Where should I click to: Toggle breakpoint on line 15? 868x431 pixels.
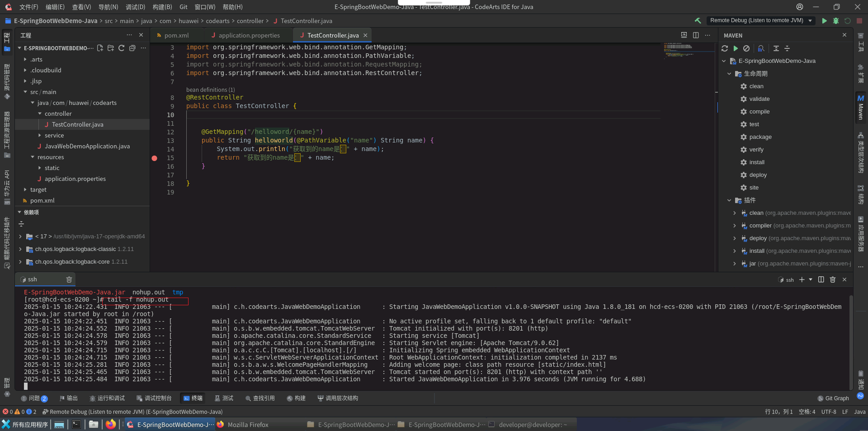[155, 158]
